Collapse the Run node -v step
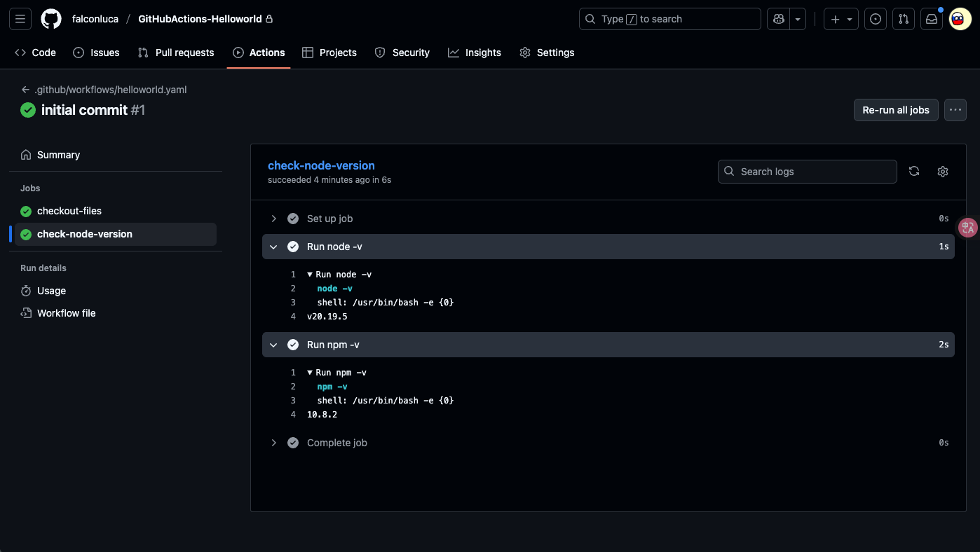980x552 pixels. [x=274, y=247]
